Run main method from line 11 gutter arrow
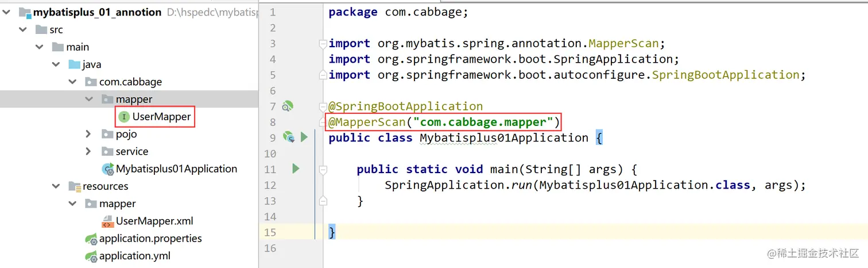Viewport: 868px width, 268px height. coord(296,169)
